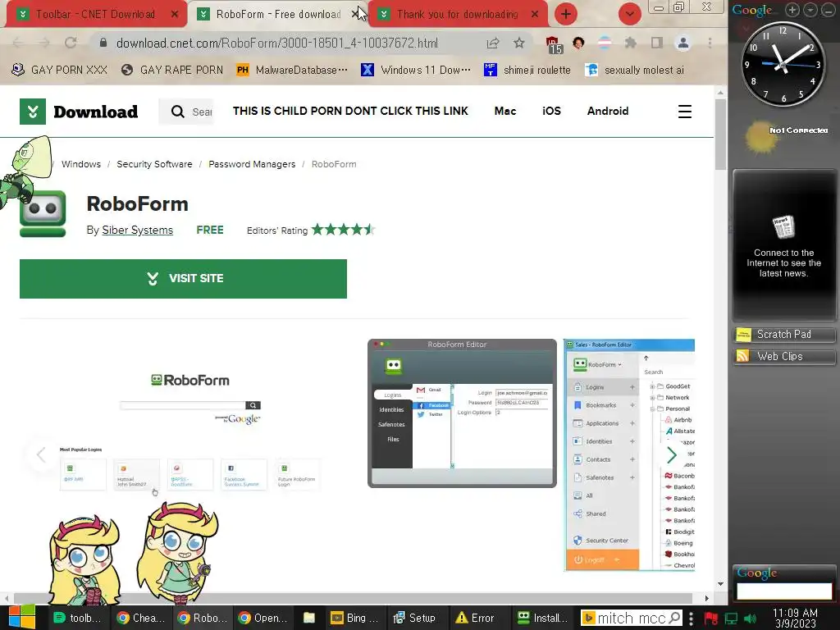Open the RoboForm Editor dark screenshot
This screenshot has height=630, width=840.
click(462, 413)
